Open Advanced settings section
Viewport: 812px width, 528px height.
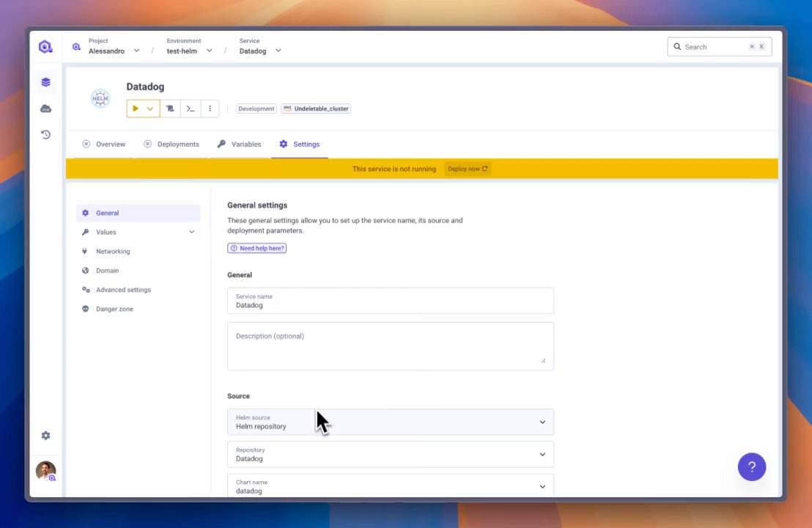(x=139, y=290)
